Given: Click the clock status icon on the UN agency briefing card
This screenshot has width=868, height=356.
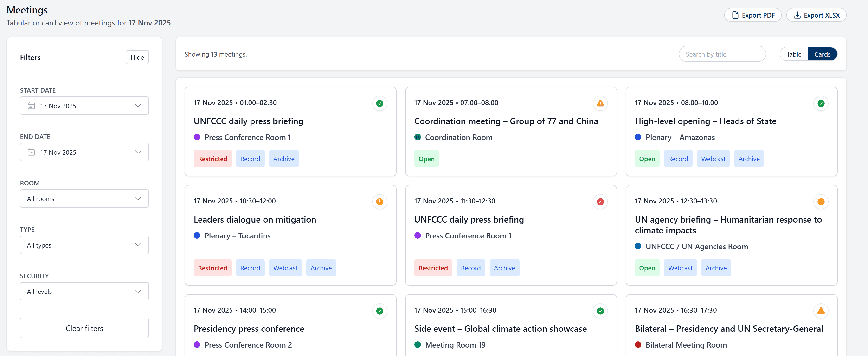Looking at the screenshot, I should pyautogui.click(x=821, y=202).
